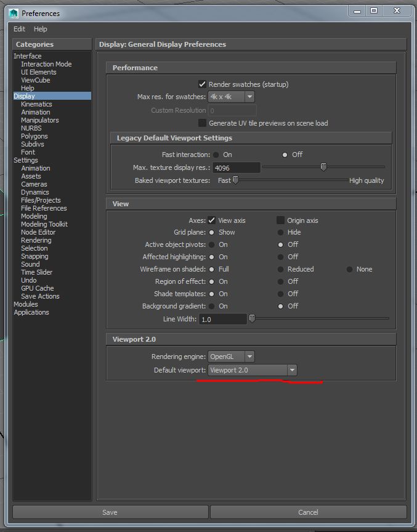This screenshot has width=417, height=532.
Task: Click the Maya icon in title bar
Action: [x=14, y=12]
